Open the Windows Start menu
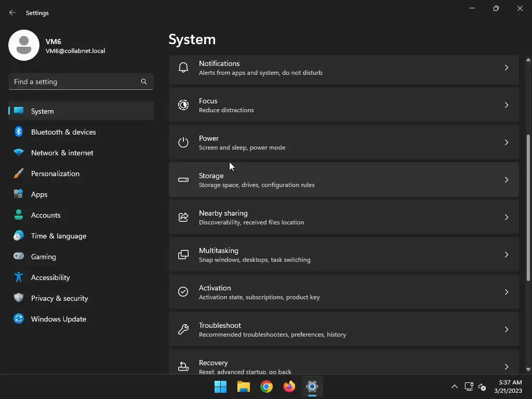The image size is (532, 399). coord(220,387)
